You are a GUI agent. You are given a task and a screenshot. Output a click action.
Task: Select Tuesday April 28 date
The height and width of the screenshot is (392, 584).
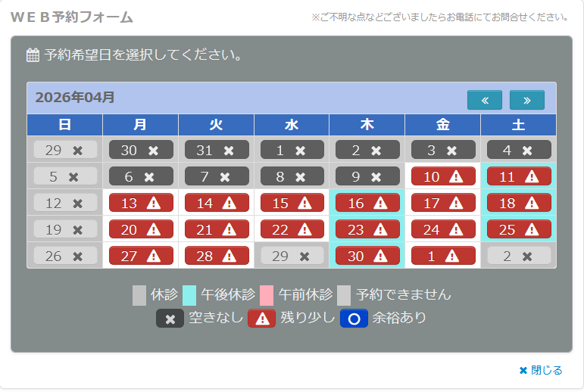coord(217,256)
